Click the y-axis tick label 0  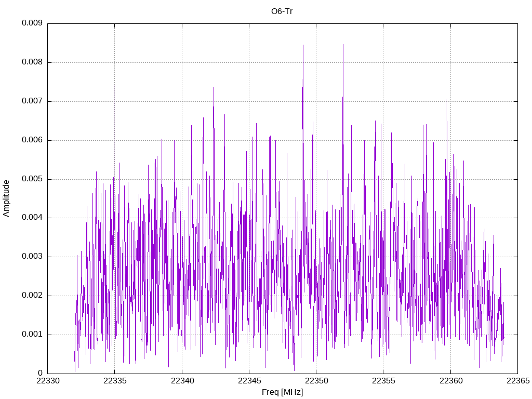tap(41, 373)
